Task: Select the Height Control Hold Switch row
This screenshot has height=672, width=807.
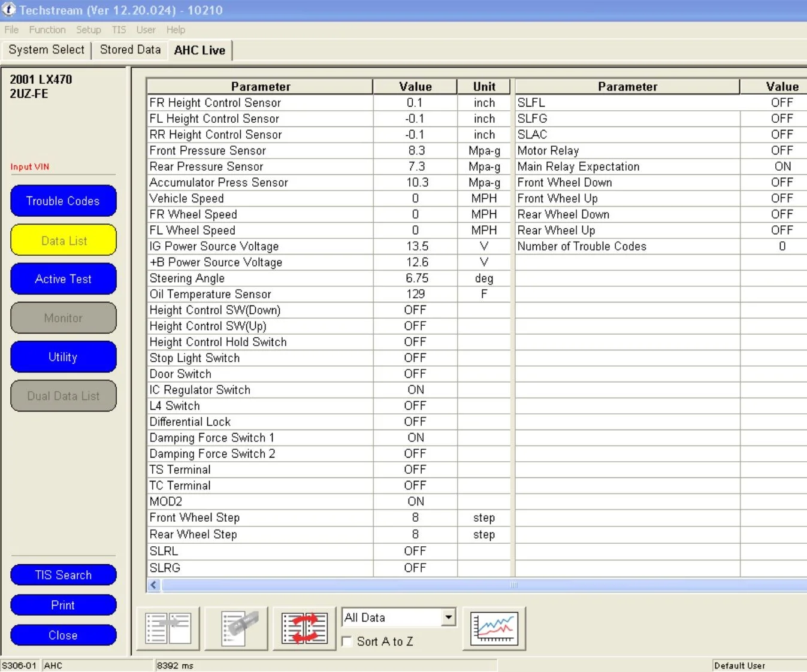Action: [328, 342]
